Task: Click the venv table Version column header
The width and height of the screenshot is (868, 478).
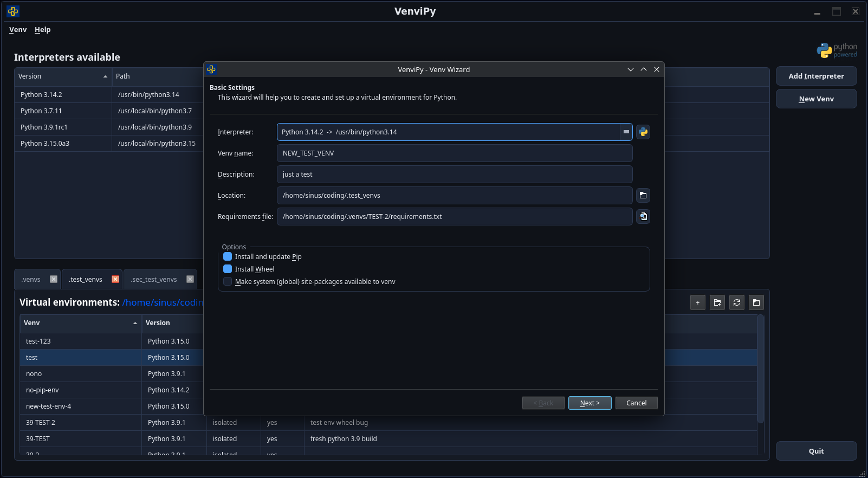Action: [x=172, y=322]
